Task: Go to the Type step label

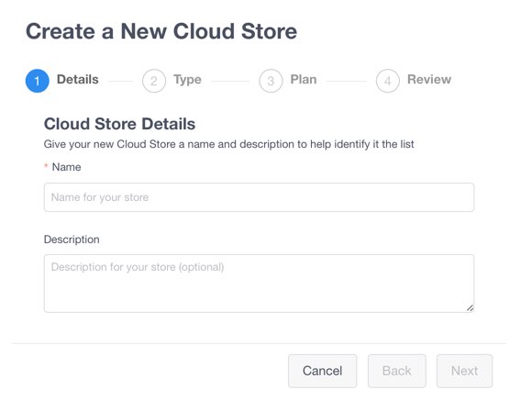Action: (188, 80)
